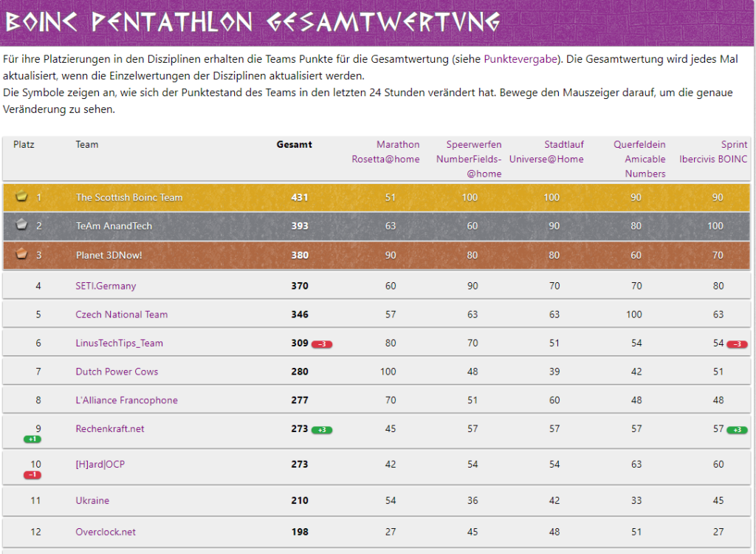Click the total score 277
Viewport: 756px width, 554px height.
click(300, 400)
